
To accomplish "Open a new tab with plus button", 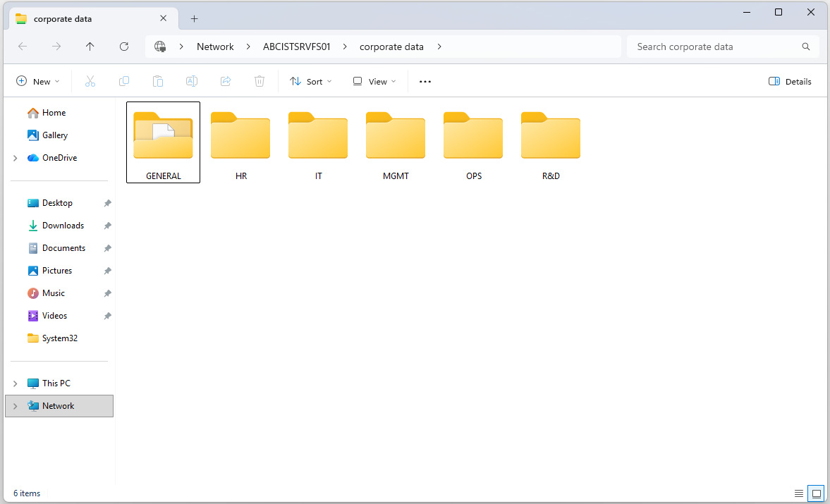I will click(x=194, y=19).
